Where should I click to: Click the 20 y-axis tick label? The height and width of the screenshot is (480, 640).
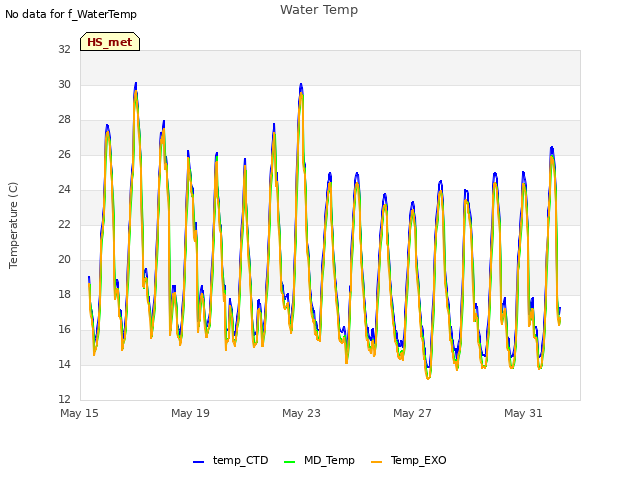click(64, 260)
